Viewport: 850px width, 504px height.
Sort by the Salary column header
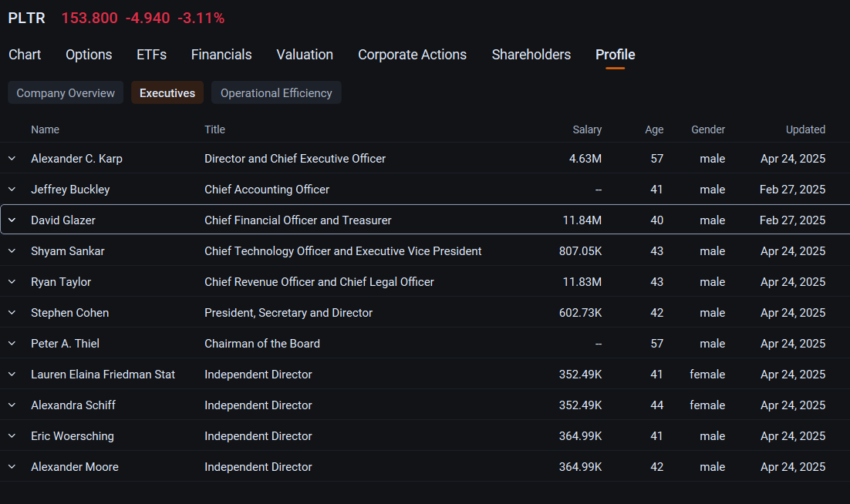[x=587, y=129]
